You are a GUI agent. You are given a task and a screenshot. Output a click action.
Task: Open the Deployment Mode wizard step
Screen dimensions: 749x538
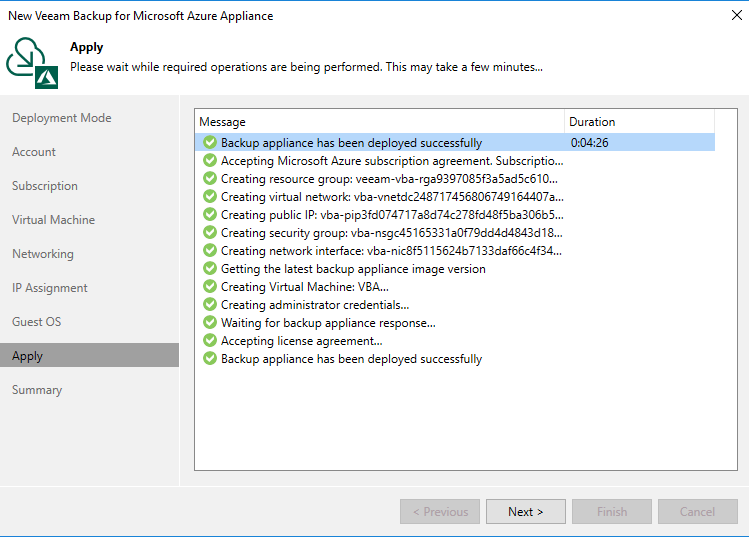point(62,118)
